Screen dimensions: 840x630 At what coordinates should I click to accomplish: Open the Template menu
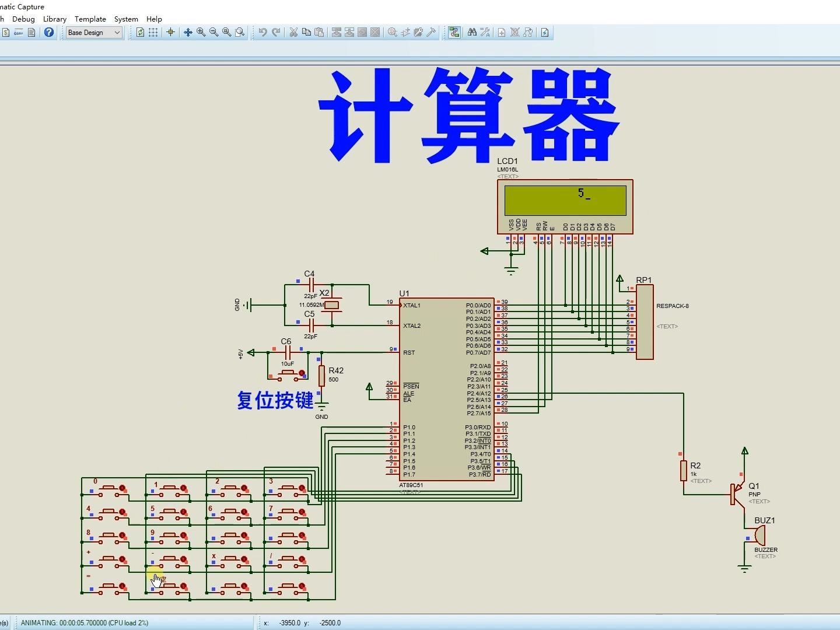[90, 19]
